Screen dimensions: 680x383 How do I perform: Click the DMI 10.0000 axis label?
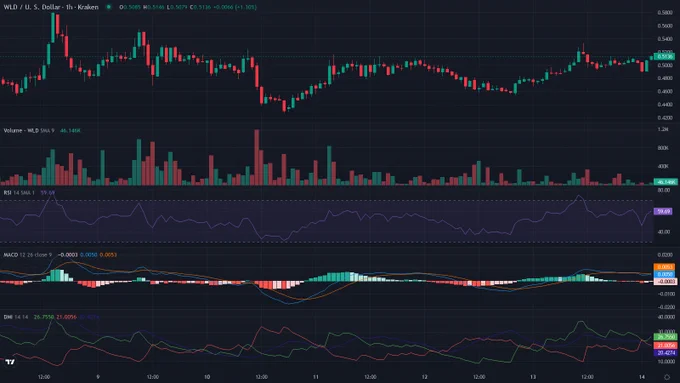666,361
